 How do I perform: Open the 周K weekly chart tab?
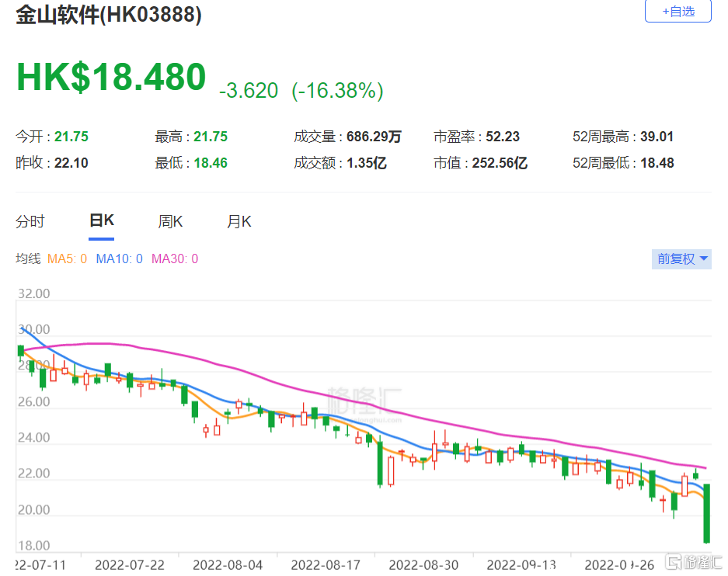[x=170, y=222]
